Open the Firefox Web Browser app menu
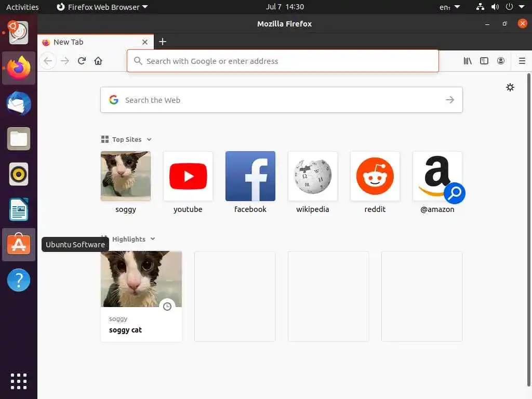The image size is (532, 399). [x=102, y=7]
